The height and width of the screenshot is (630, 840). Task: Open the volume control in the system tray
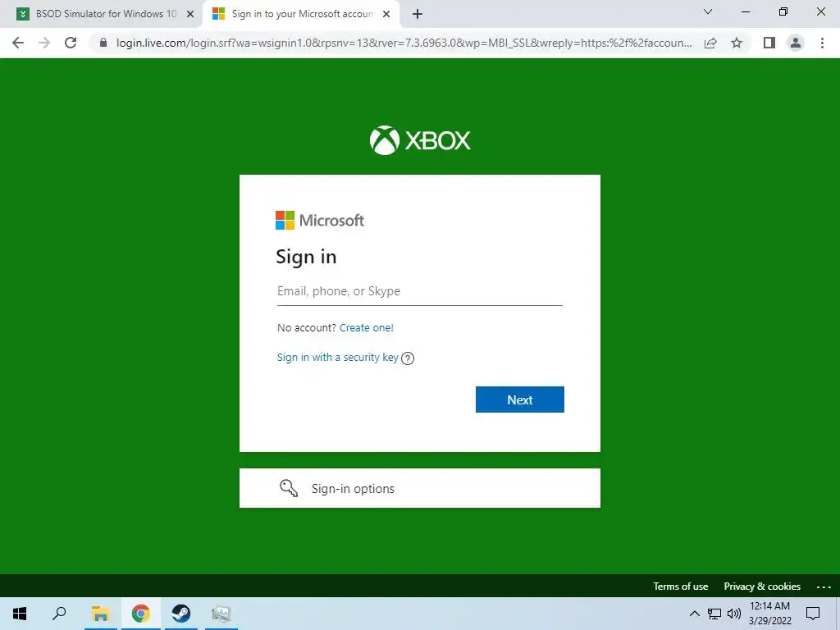[734, 614]
